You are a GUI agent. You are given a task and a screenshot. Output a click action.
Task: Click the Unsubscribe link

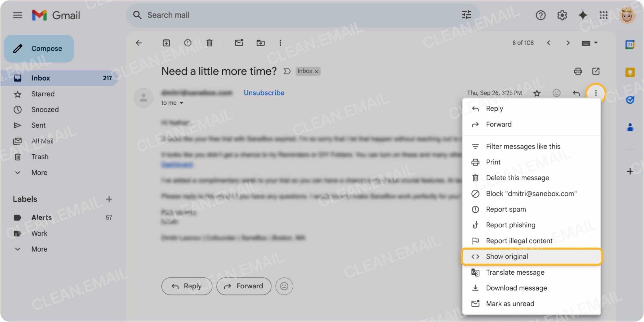264,93
